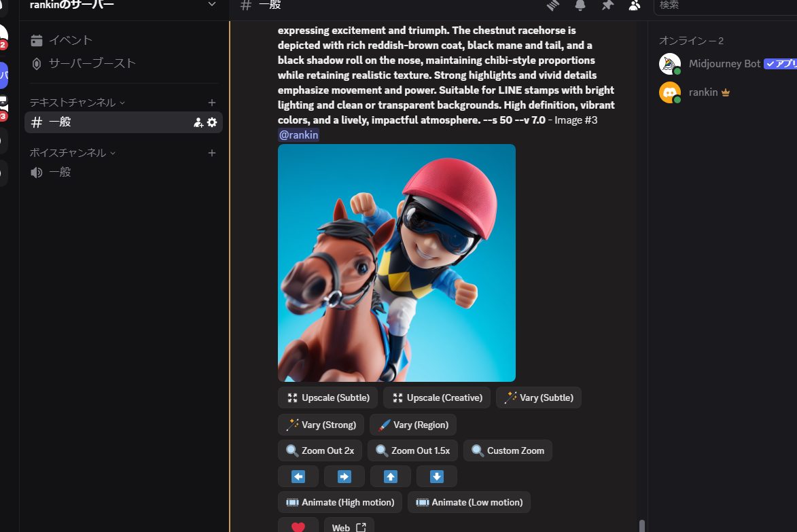
Task: Open channel settings gear for 一般
Action: 212,122
